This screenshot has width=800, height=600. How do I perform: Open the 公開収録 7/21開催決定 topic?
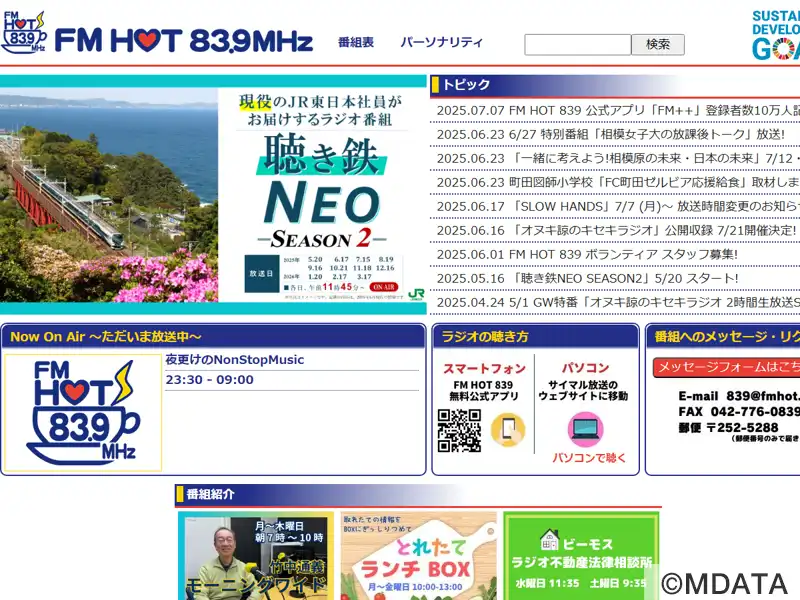click(616, 230)
